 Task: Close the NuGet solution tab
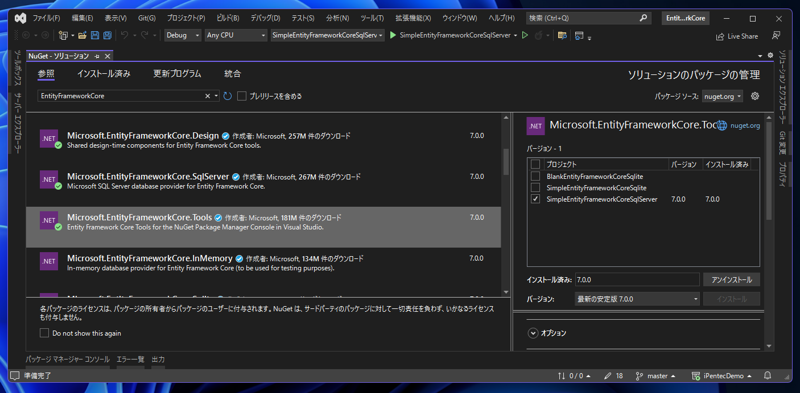coord(108,56)
